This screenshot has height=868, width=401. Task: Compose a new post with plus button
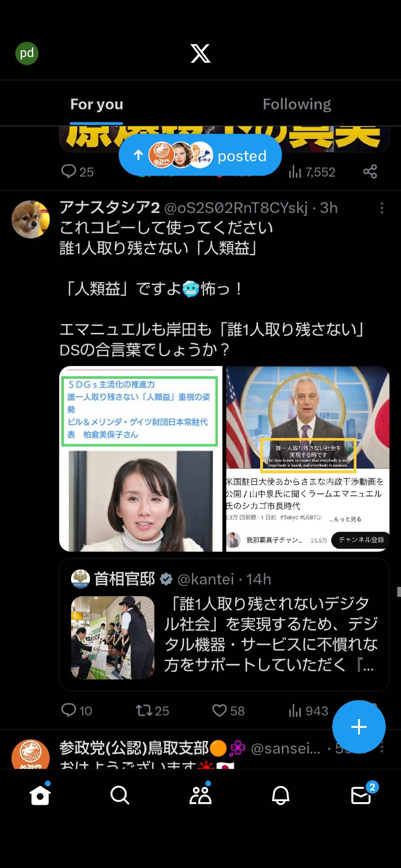click(x=359, y=726)
